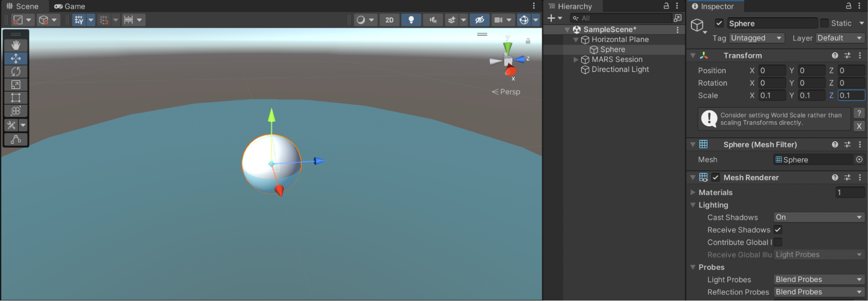Toggle scene lighting bulb icon
This screenshot has width=868, height=301.
click(411, 20)
